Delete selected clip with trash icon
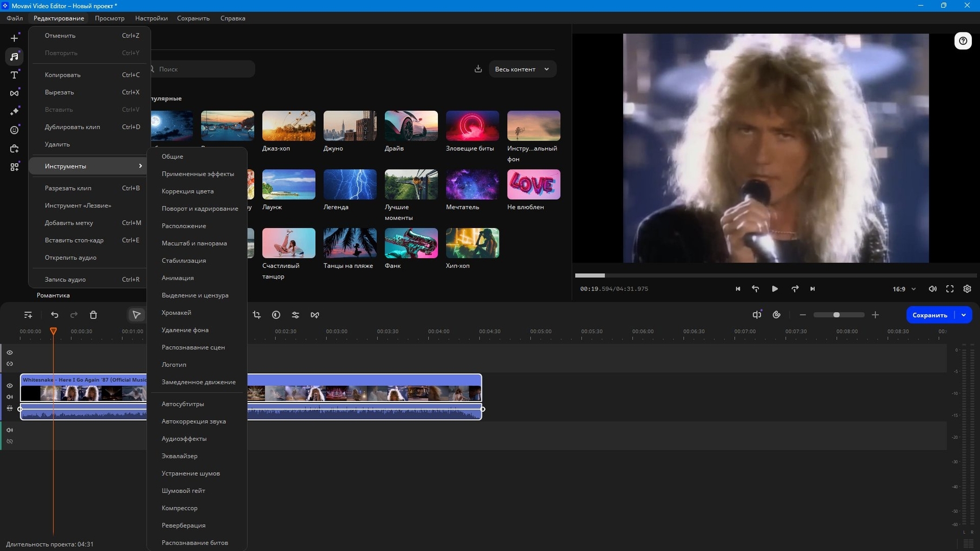980x551 pixels. pyautogui.click(x=93, y=315)
